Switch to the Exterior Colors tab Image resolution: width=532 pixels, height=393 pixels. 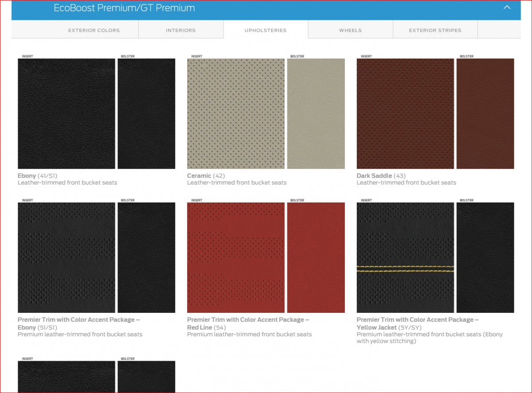[94, 30]
